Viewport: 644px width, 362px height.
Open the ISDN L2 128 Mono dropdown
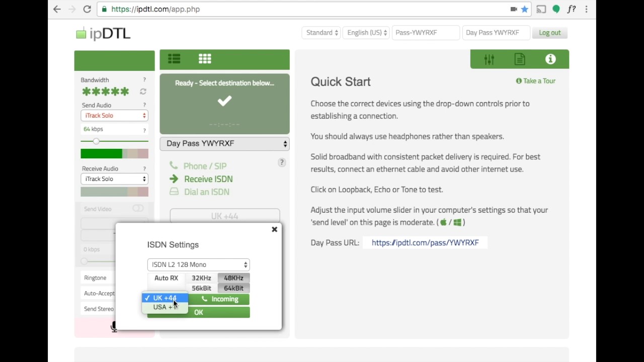(198, 264)
